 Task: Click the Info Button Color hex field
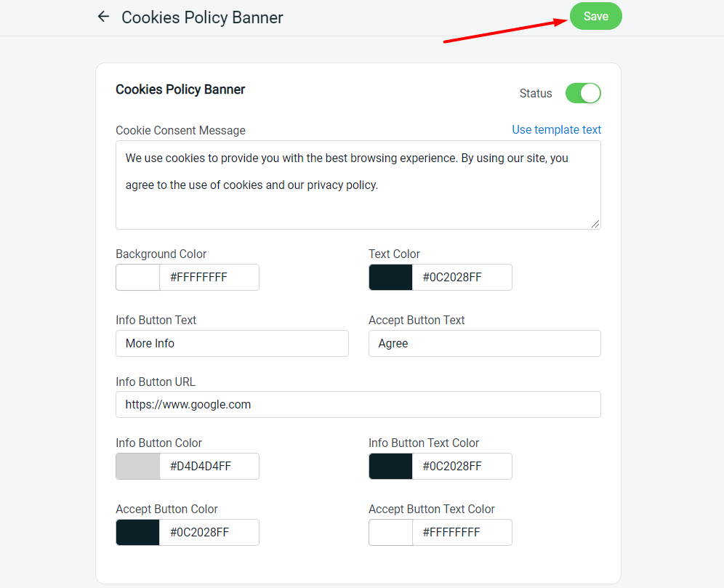coord(209,467)
